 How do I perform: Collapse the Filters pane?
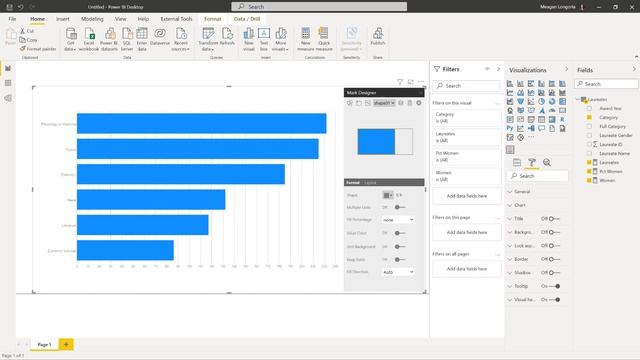tap(498, 69)
